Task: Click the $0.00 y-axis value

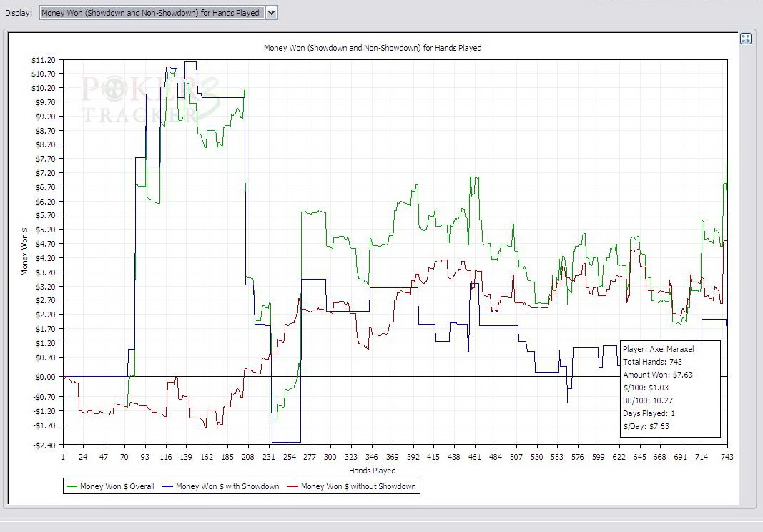Action: pos(46,377)
